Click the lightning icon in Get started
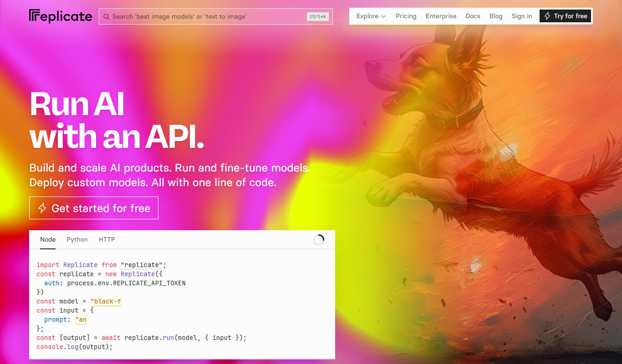This screenshot has width=622, height=364. 42,208
